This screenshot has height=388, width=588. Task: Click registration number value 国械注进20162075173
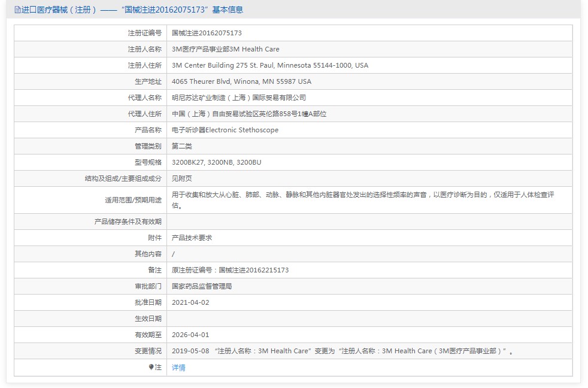207,34
